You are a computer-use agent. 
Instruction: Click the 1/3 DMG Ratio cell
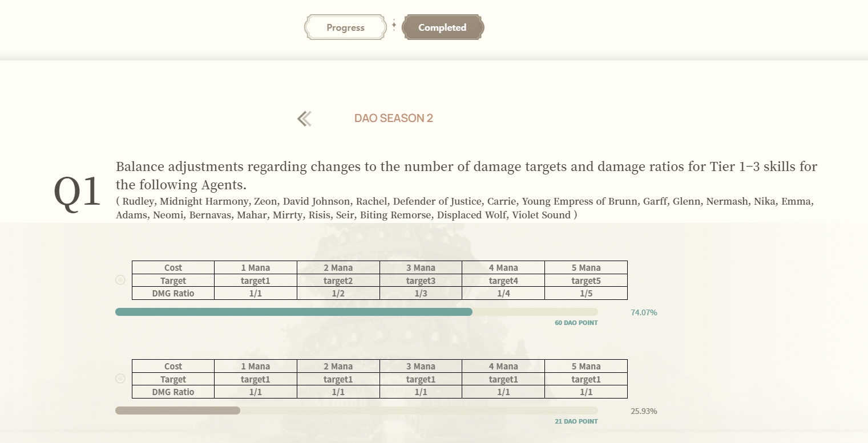click(x=421, y=294)
